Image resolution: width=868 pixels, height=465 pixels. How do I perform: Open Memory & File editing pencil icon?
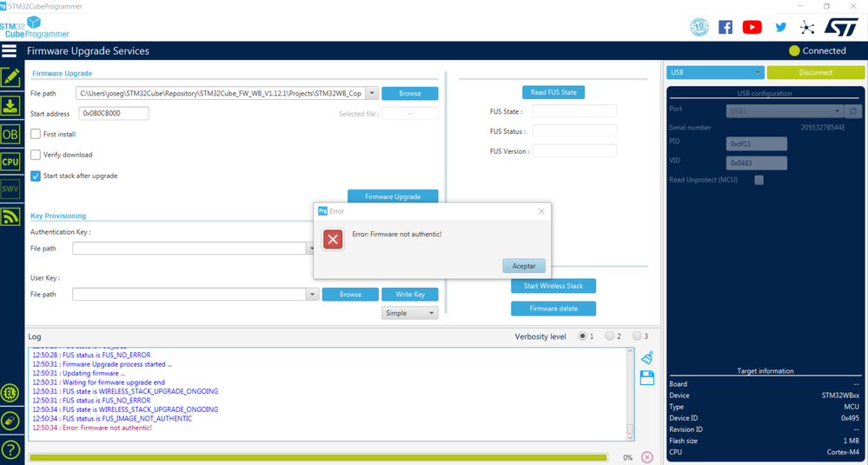click(x=10, y=77)
